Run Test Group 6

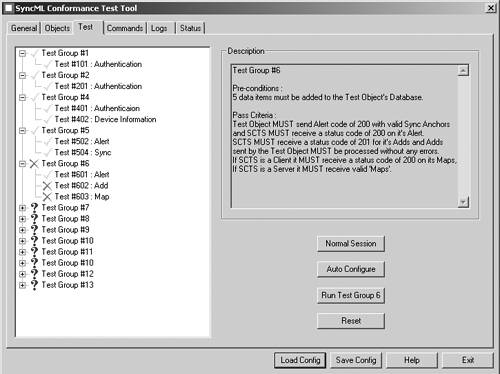(351, 295)
